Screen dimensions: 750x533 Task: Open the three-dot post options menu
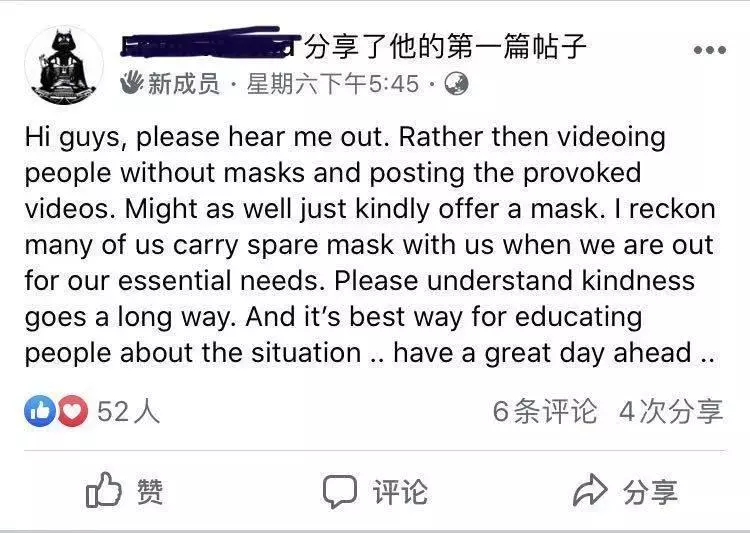(710, 50)
